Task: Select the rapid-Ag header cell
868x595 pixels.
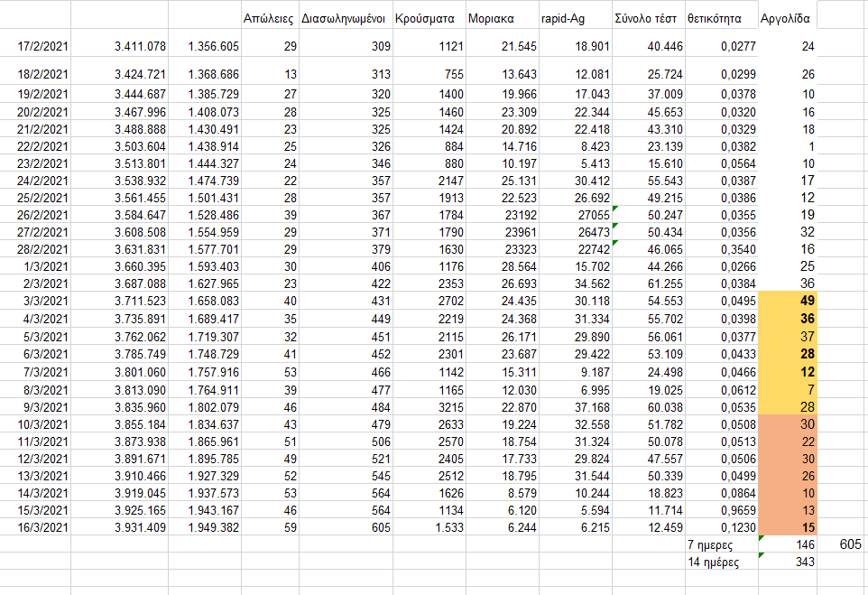Action: (573, 18)
